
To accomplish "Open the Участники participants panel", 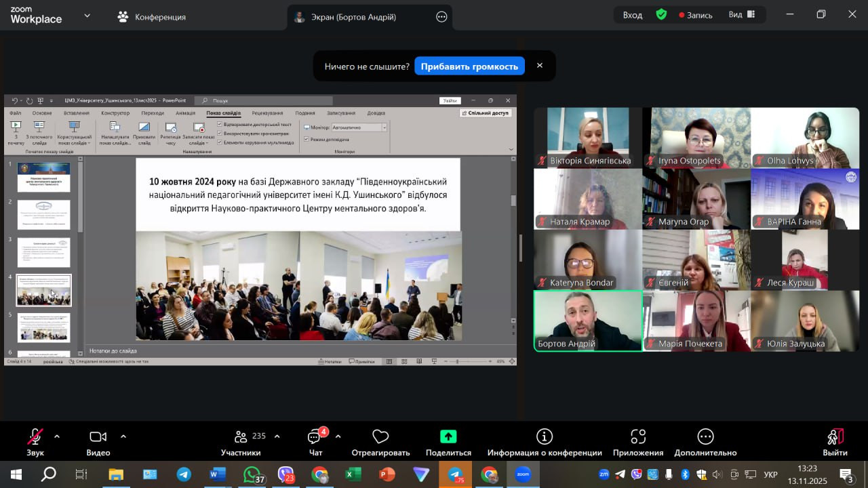I will pos(241,441).
